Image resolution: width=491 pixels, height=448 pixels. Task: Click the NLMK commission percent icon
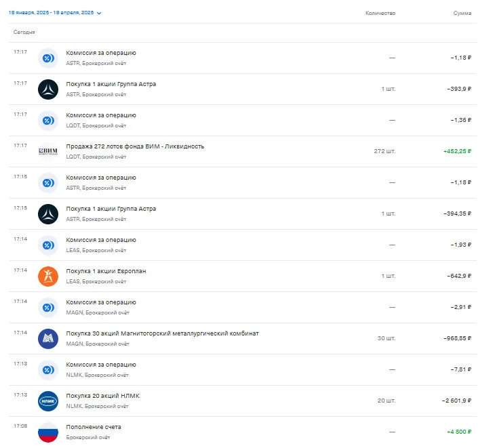pyautogui.click(x=48, y=370)
